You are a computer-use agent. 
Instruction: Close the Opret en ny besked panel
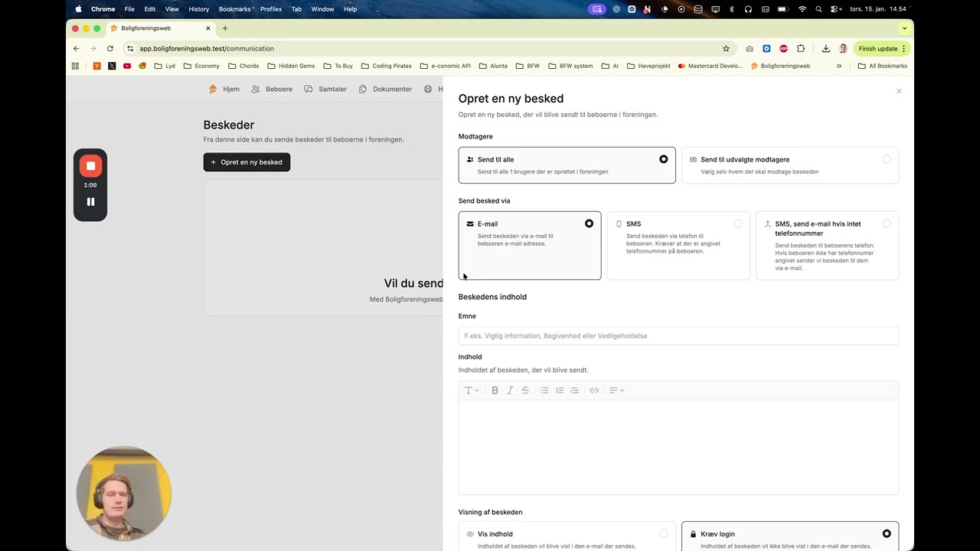(899, 91)
